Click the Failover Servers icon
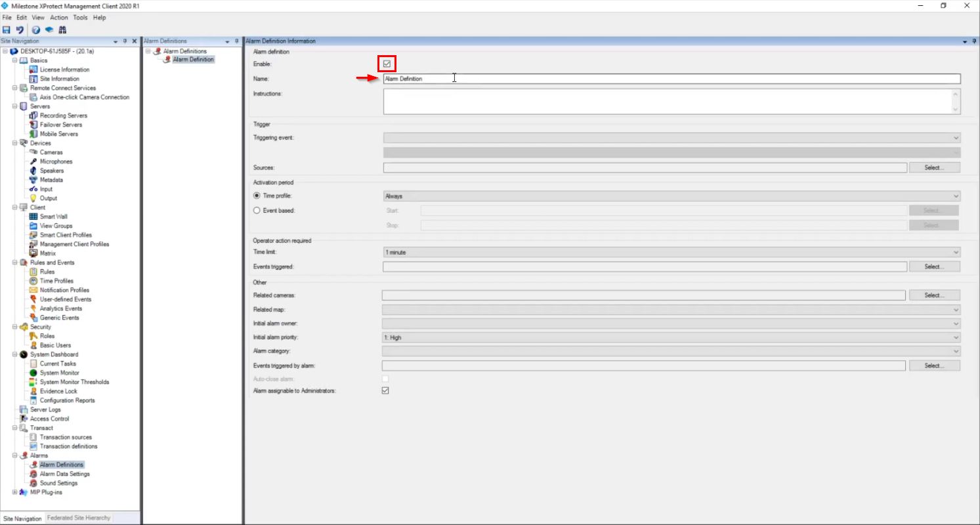The height and width of the screenshot is (525, 980). [x=34, y=125]
